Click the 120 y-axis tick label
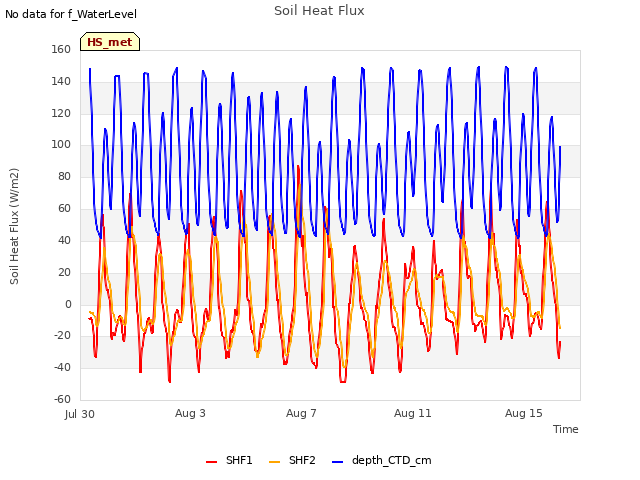The height and width of the screenshot is (480, 640). click(61, 113)
